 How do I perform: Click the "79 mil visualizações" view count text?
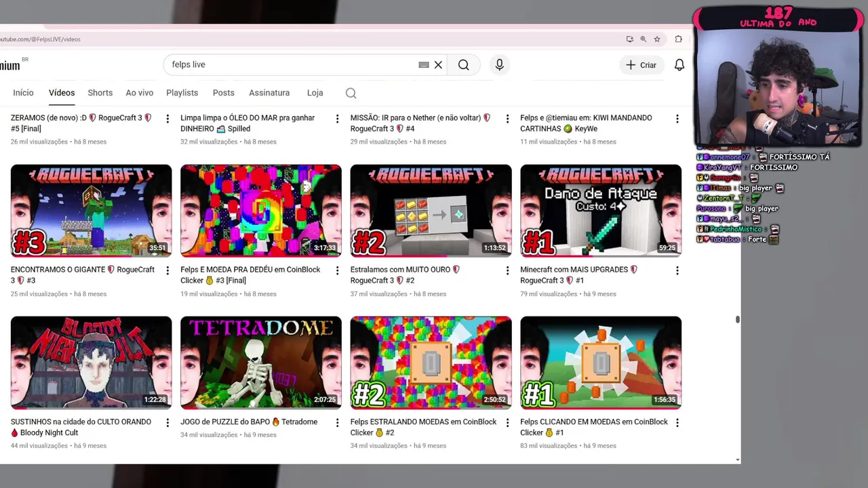(548, 294)
